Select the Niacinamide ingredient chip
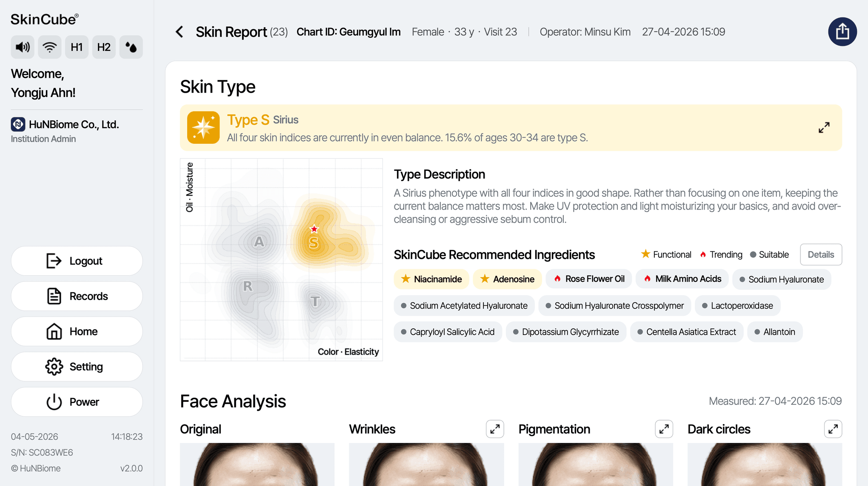The image size is (868, 486). tap(431, 279)
